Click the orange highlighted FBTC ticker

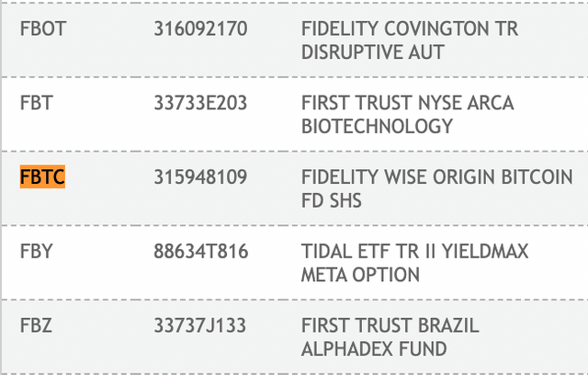pos(42,177)
